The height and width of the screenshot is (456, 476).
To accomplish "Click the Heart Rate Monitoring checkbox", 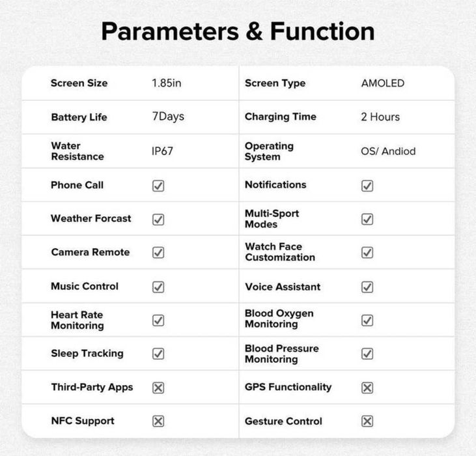I will (x=158, y=321).
